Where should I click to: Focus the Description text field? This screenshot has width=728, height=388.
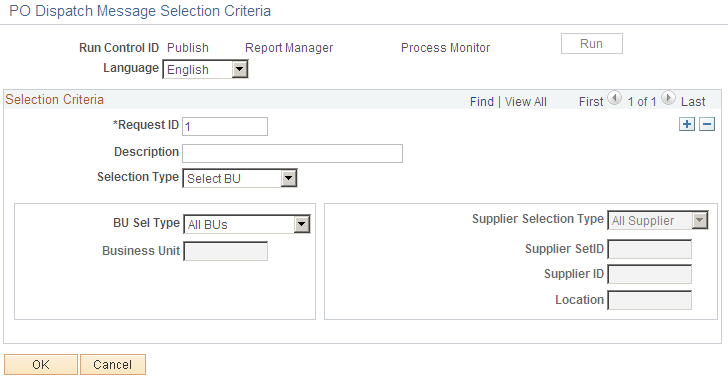click(x=292, y=153)
